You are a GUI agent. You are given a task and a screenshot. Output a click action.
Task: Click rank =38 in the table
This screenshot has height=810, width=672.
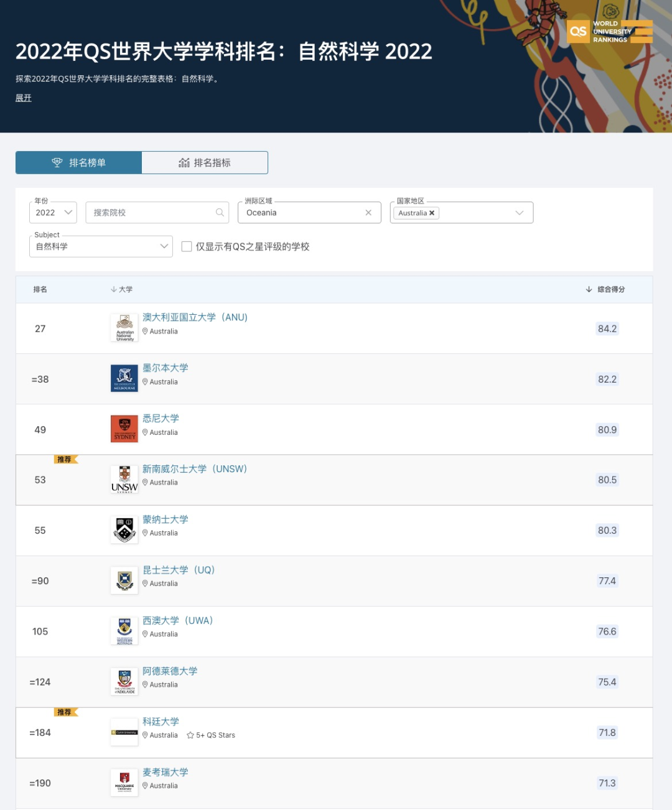(x=40, y=379)
